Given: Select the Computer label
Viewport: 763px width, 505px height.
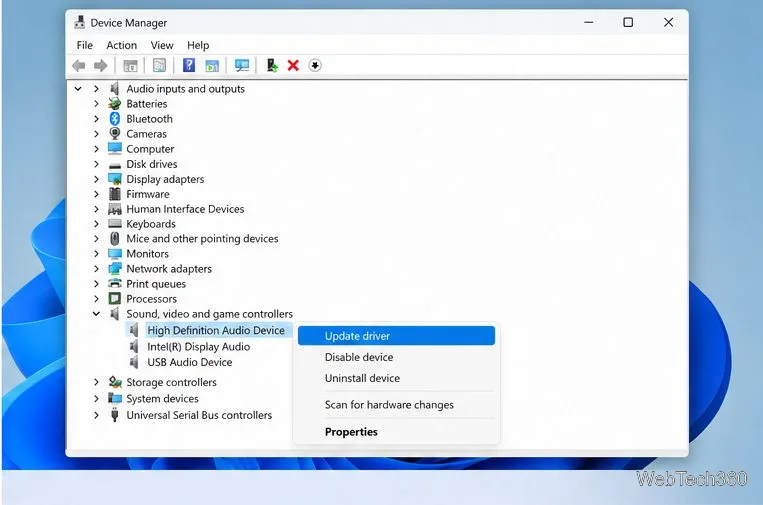Looking at the screenshot, I should click(150, 149).
